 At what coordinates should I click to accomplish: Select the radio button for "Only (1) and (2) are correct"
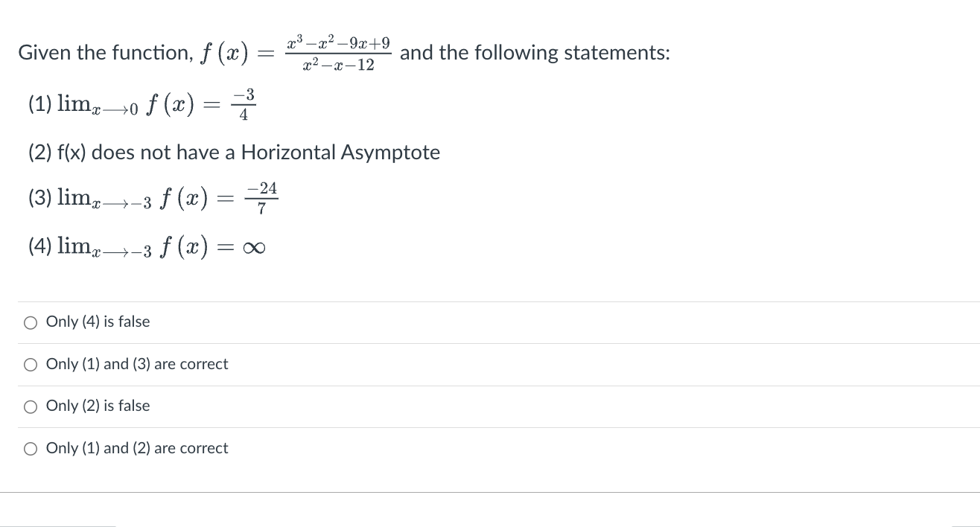tap(31, 447)
